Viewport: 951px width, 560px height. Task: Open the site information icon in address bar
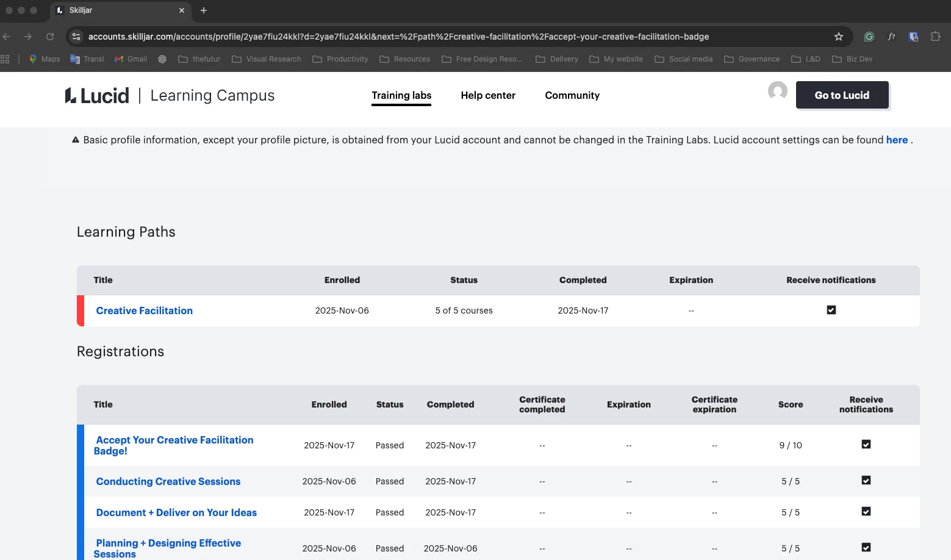click(76, 37)
